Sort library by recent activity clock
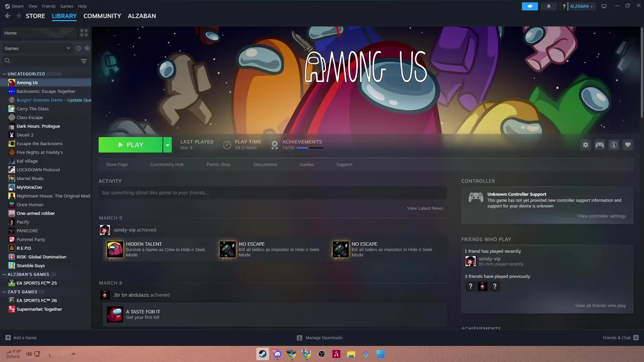 pos(78,48)
